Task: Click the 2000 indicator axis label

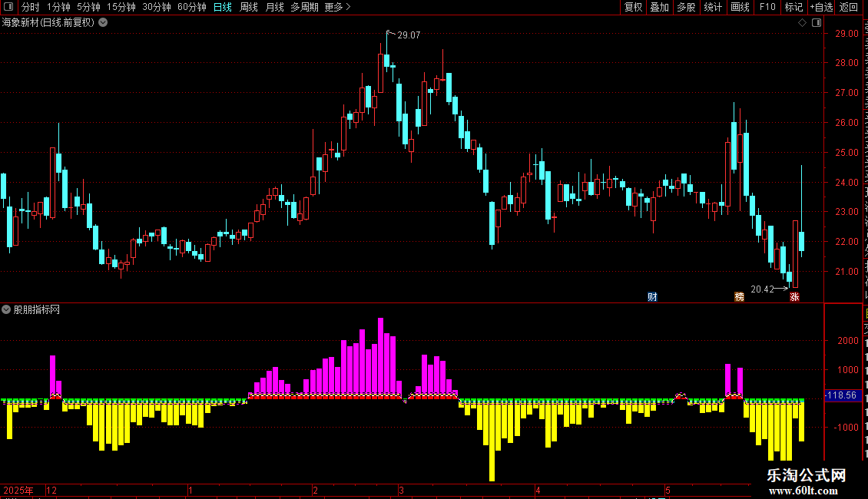Action: [847, 341]
